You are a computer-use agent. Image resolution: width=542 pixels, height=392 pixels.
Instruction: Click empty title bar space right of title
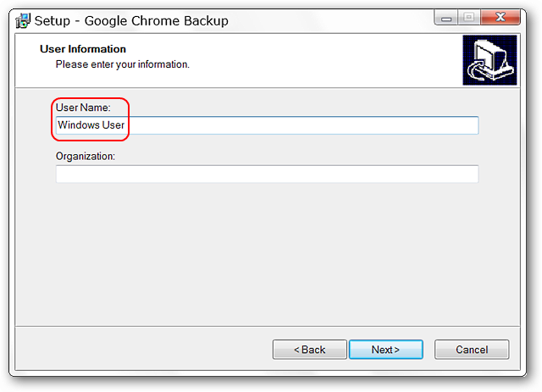pyautogui.click(x=330, y=20)
